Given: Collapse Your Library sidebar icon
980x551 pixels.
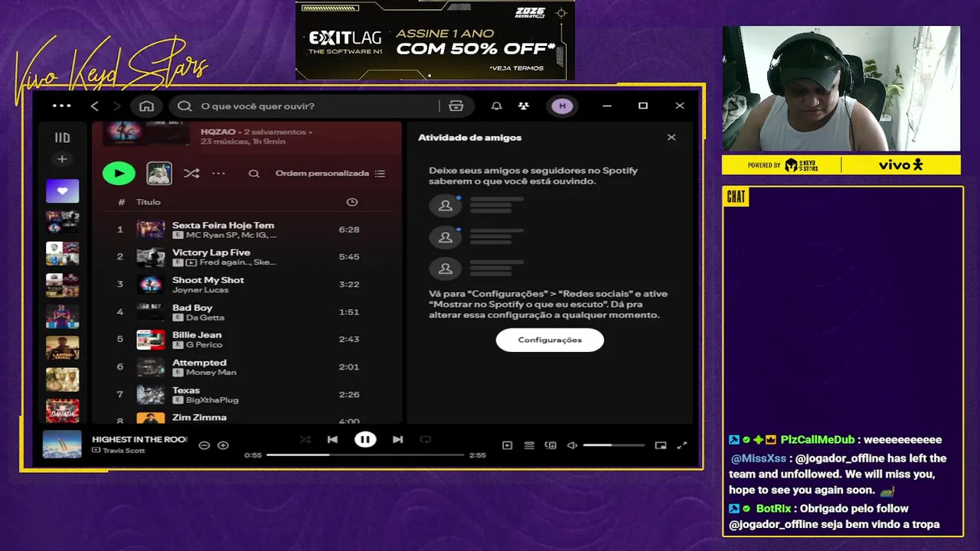Looking at the screenshot, I should coord(62,138).
